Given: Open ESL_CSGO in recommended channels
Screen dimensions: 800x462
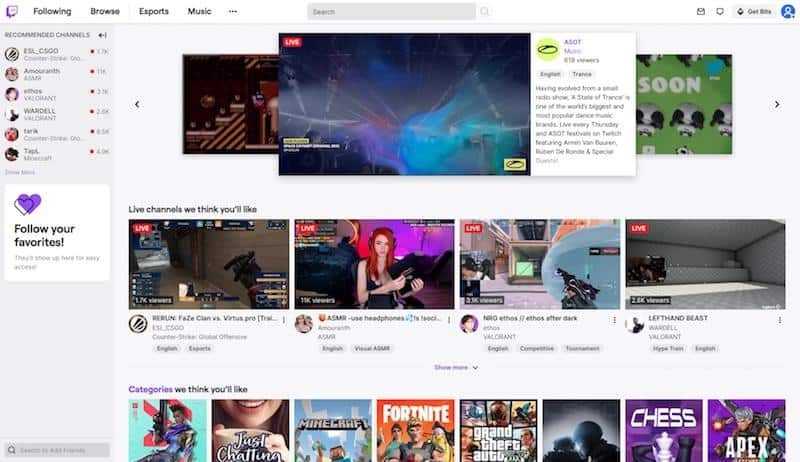Looking at the screenshot, I should pos(57,54).
